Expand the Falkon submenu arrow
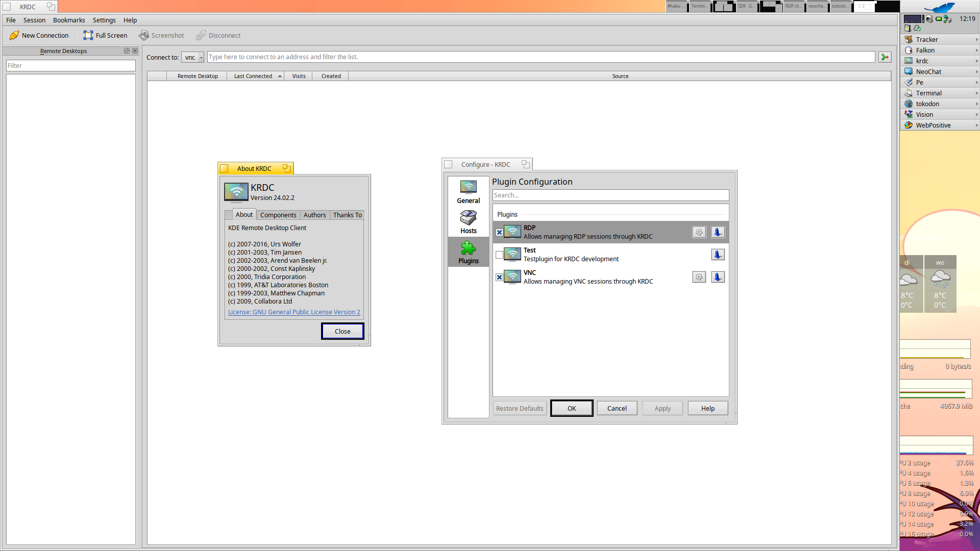Screen dimensions: 980x551 (x=976, y=50)
